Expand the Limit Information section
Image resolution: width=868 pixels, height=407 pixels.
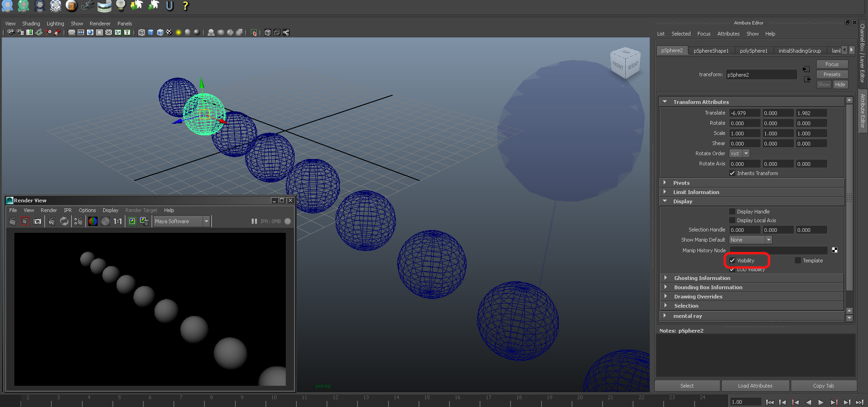[x=665, y=192]
